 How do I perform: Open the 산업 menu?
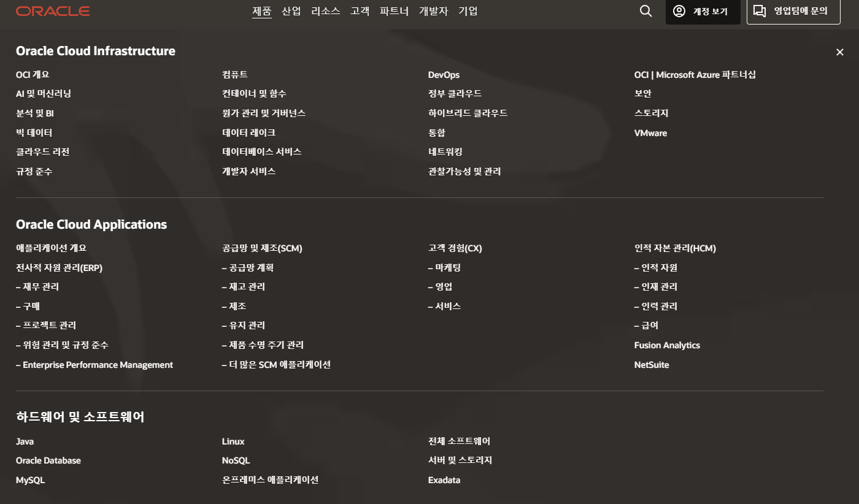click(291, 11)
